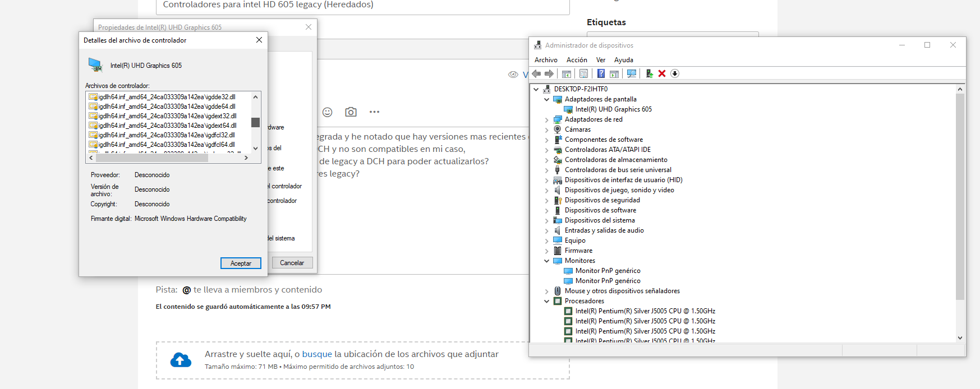The image size is (980, 389).
Task: Select Intel(R) UHD Graphics 605 device
Action: [613, 109]
